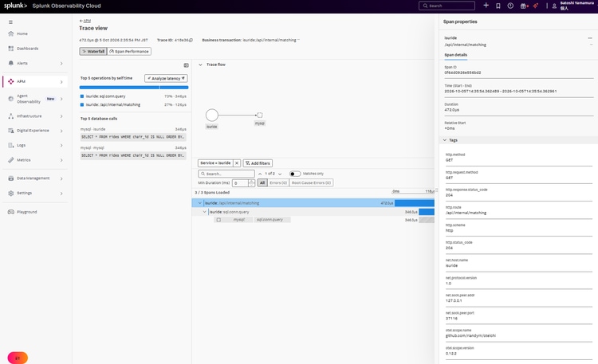Open the Dashboards sidebar icon

(x=10, y=49)
